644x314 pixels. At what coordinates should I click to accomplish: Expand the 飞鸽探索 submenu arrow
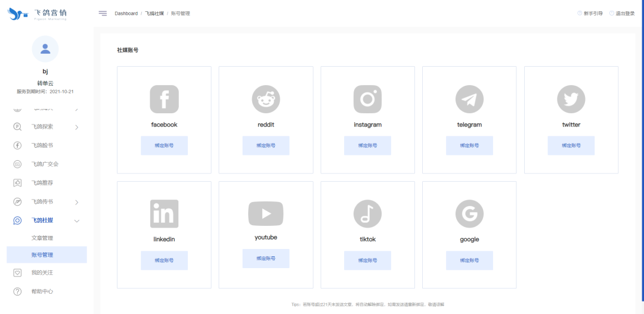coord(77,128)
